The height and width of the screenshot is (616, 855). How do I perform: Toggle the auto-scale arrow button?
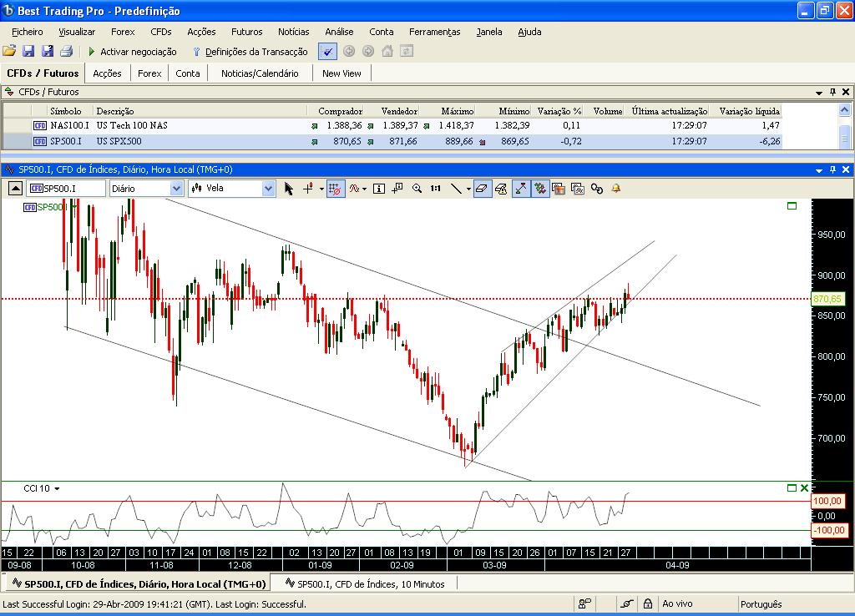pyautogui.click(x=521, y=189)
